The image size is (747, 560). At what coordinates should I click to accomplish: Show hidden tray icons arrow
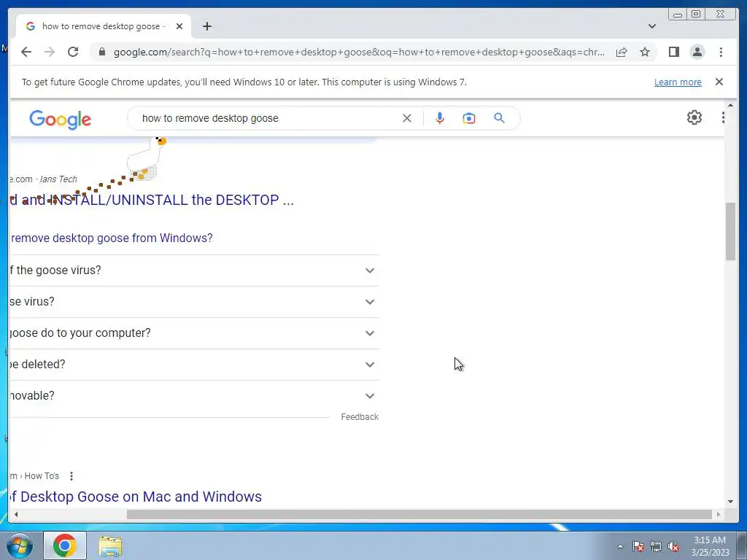(x=620, y=546)
